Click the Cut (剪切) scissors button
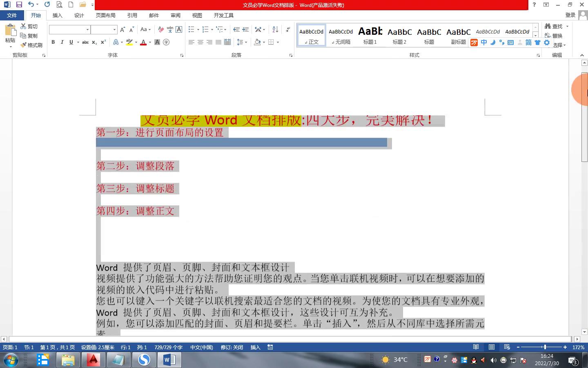 (29, 26)
